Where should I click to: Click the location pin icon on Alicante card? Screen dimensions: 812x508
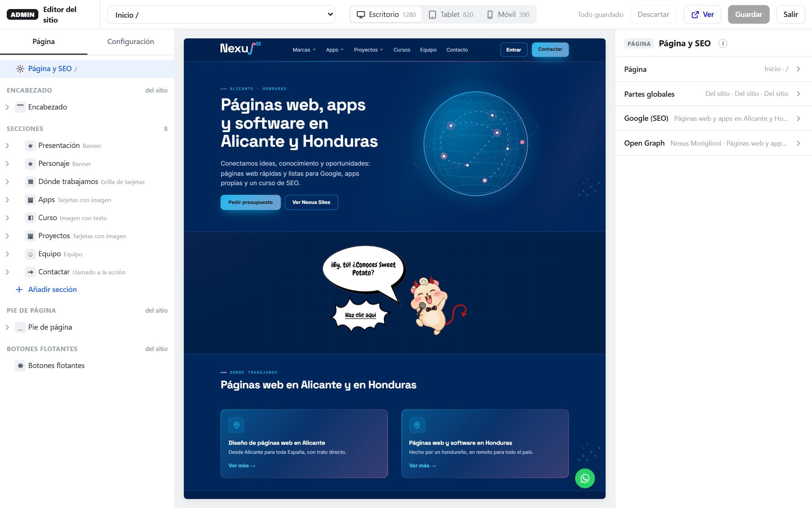236,425
